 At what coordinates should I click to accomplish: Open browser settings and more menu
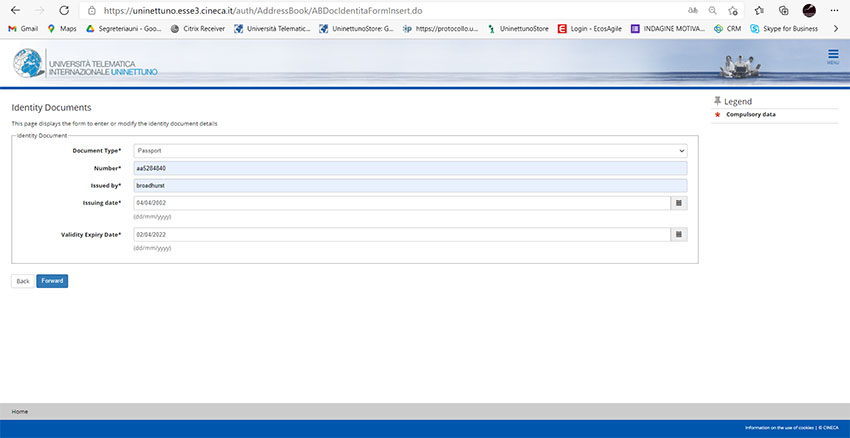[834, 10]
